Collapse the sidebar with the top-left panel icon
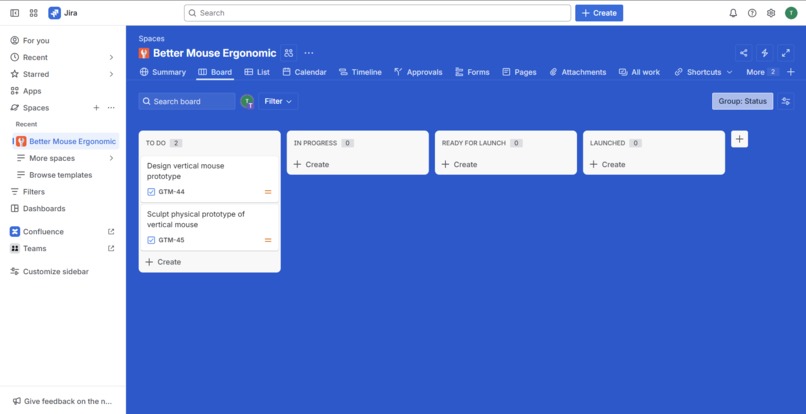The width and height of the screenshot is (806, 414). click(x=14, y=13)
